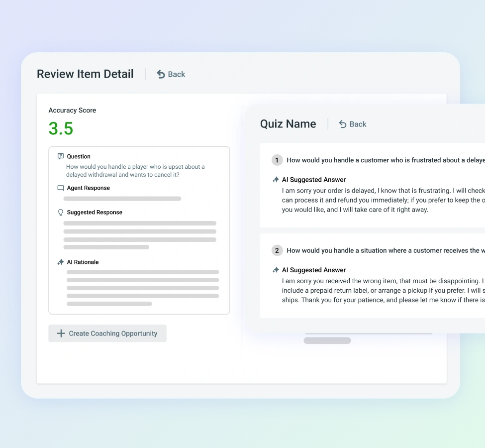Click the 3.5 accuracy score value
This screenshot has height=448, width=485.
(x=61, y=128)
